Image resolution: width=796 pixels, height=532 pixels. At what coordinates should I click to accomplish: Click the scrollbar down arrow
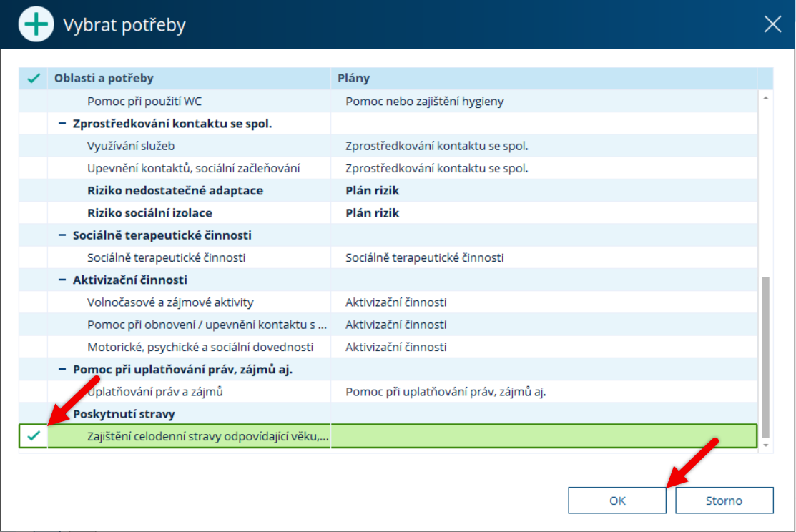click(765, 445)
